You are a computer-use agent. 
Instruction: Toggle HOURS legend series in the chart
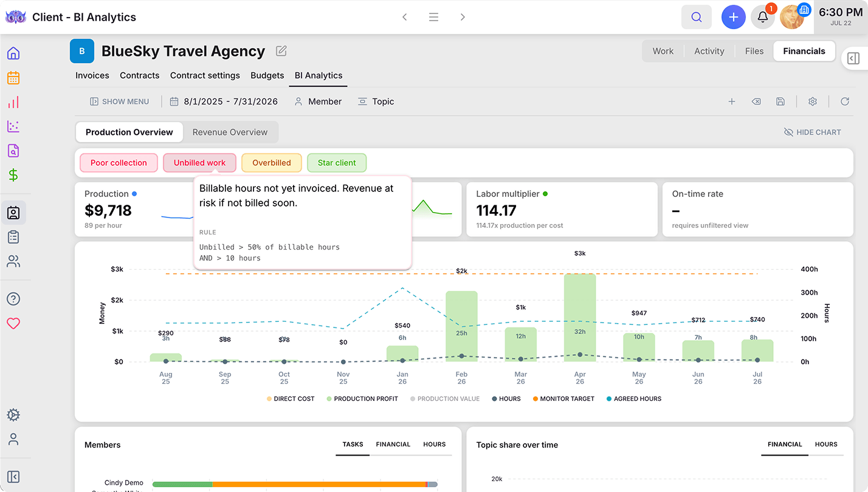point(506,399)
